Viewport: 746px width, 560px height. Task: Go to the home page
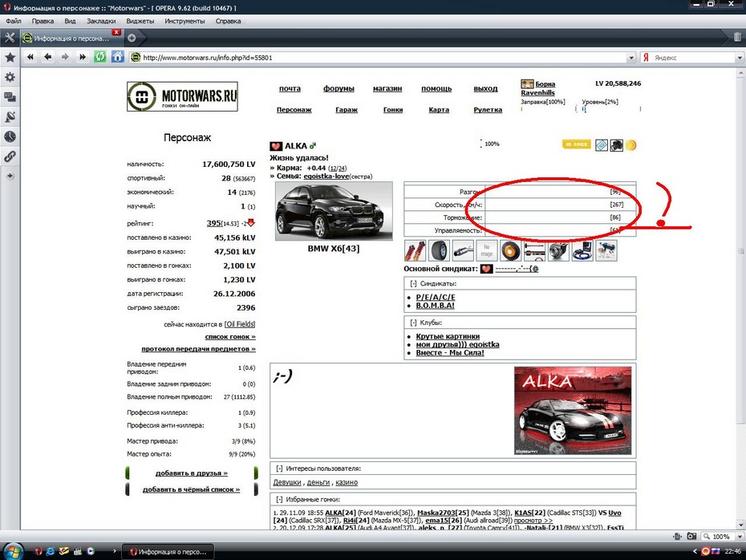[117, 57]
